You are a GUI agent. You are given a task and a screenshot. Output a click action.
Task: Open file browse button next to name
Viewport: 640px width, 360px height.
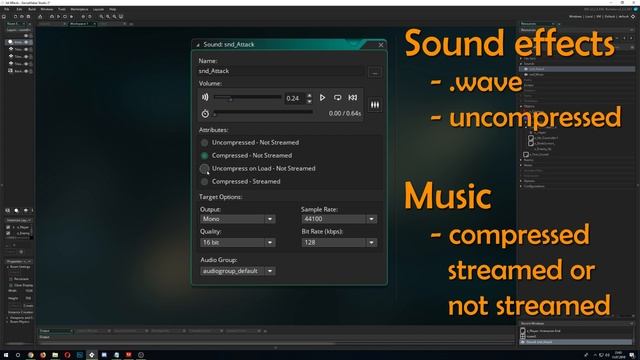coord(375,72)
